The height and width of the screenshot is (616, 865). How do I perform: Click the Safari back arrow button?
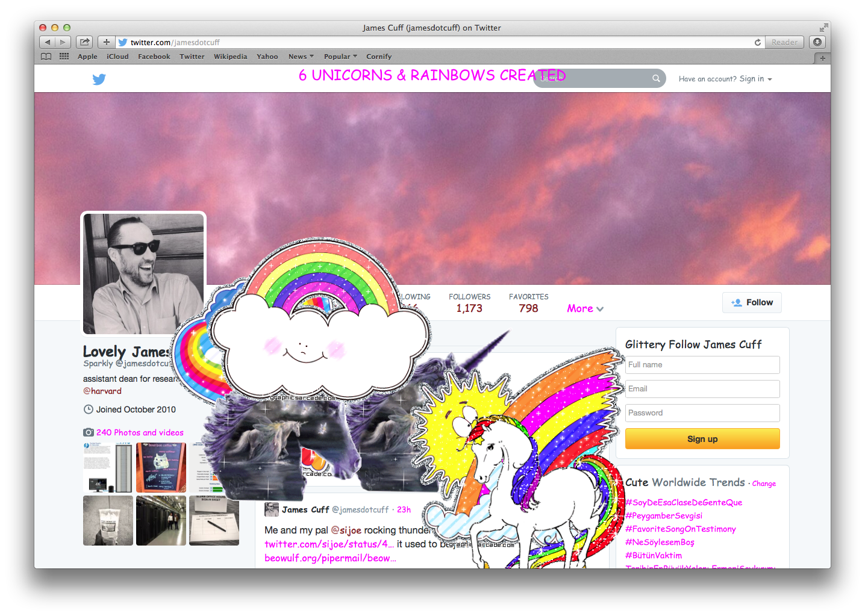click(48, 42)
